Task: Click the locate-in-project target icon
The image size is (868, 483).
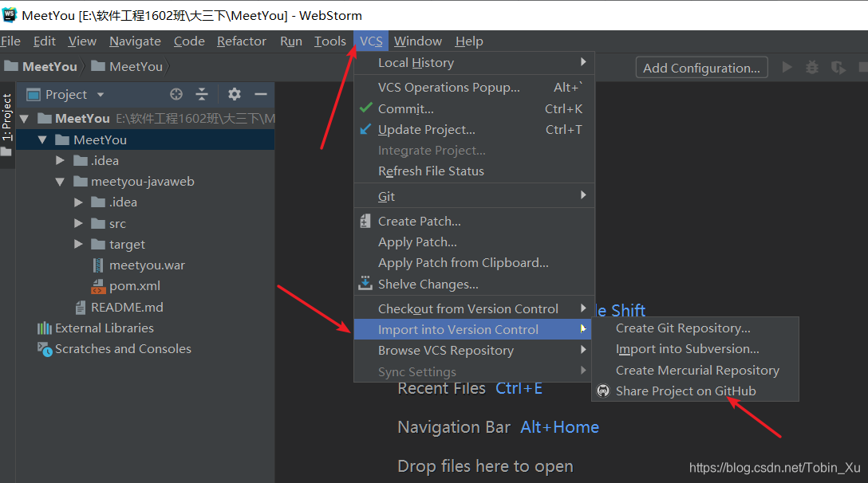Action: point(176,95)
